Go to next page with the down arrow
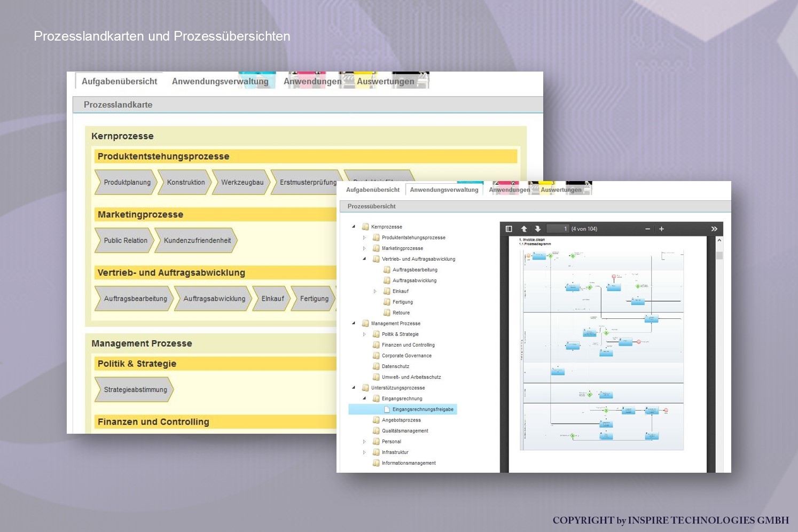 538,229
